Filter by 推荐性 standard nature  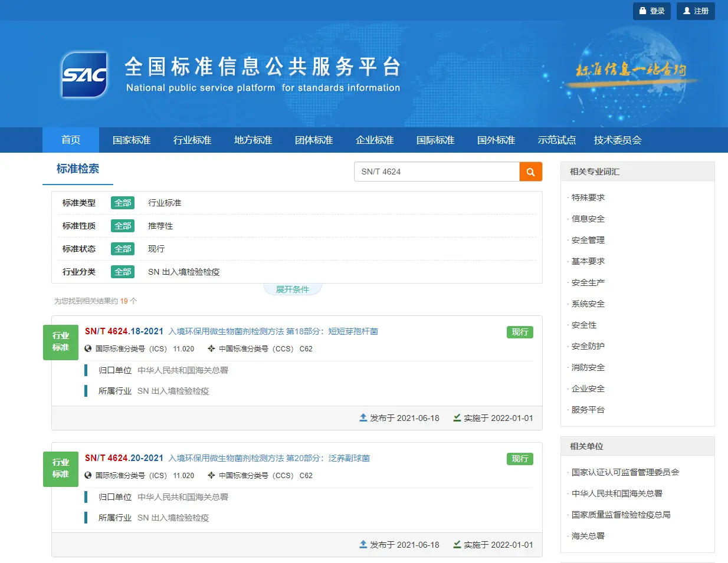(x=160, y=226)
